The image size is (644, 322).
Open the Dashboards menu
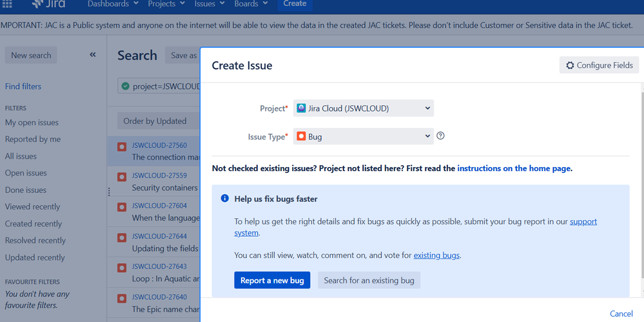(x=113, y=4)
